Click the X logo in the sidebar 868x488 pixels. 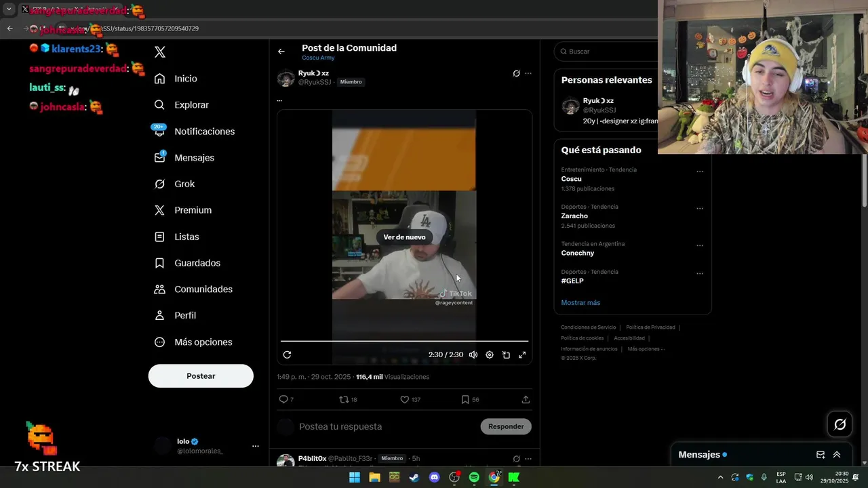160,52
